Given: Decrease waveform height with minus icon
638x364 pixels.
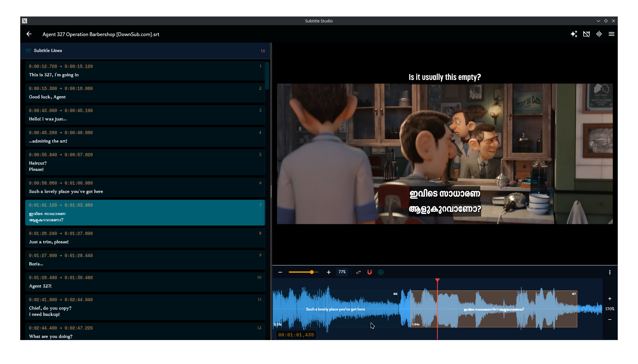Looking at the screenshot, I should pos(610,320).
